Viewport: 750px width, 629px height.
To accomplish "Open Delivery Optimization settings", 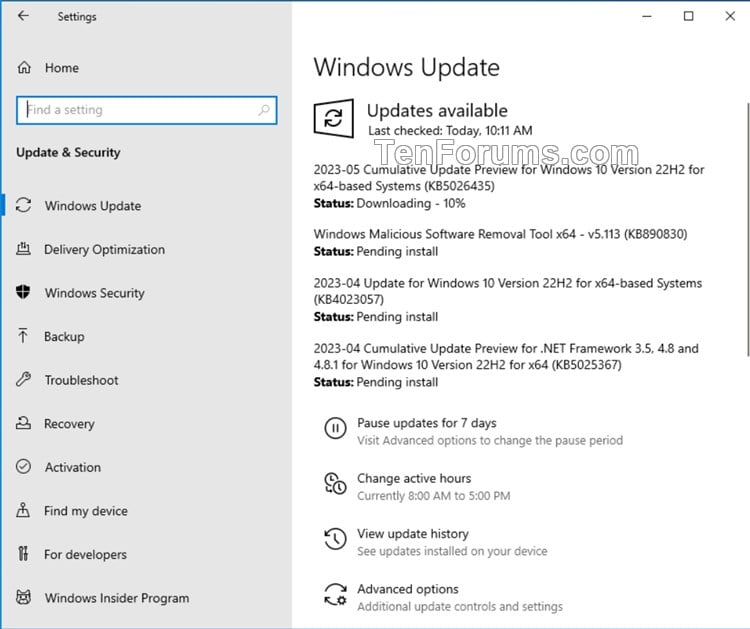I will click(104, 249).
